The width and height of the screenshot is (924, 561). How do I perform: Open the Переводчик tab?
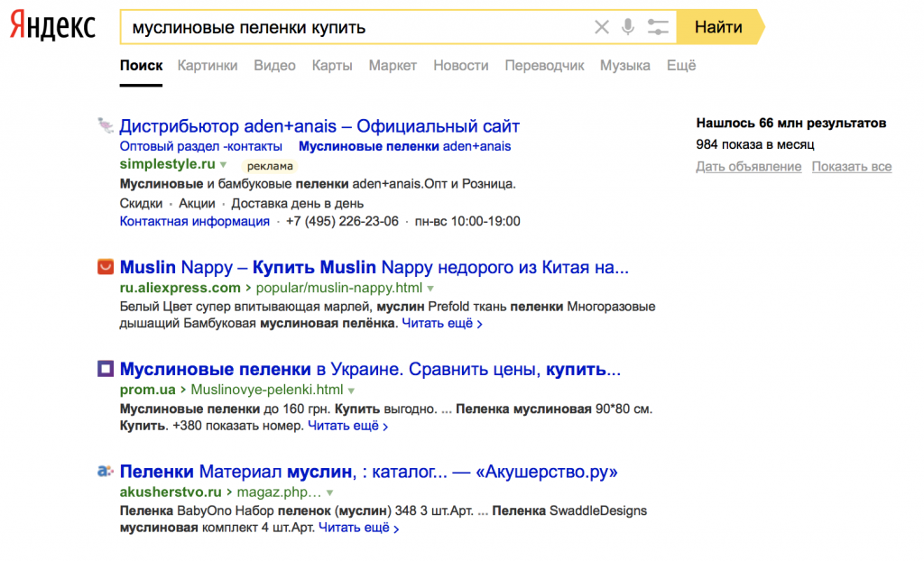(x=544, y=66)
